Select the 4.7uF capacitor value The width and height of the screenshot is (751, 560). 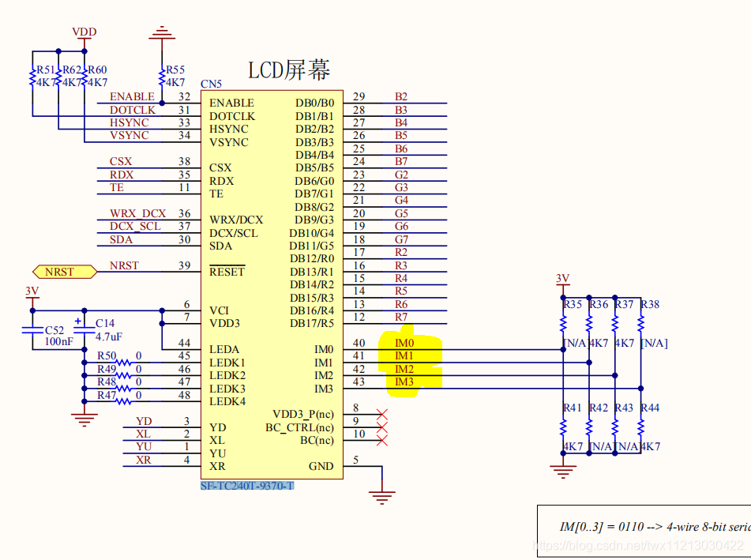pos(109,336)
